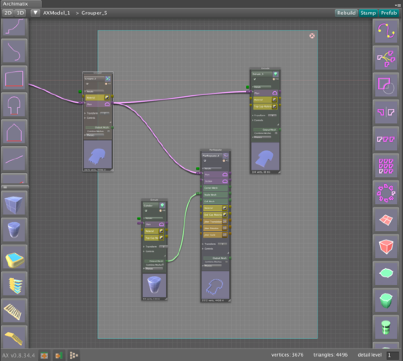This screenshot has height=361, width=403.
Task: Toggle Combine Meshes on the leftmost node
Action: point(109,131)
